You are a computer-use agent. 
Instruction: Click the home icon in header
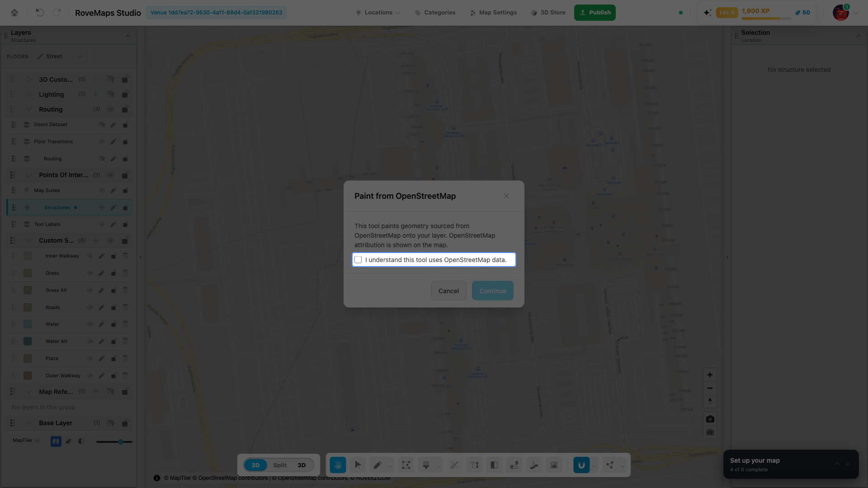(14, 13)
